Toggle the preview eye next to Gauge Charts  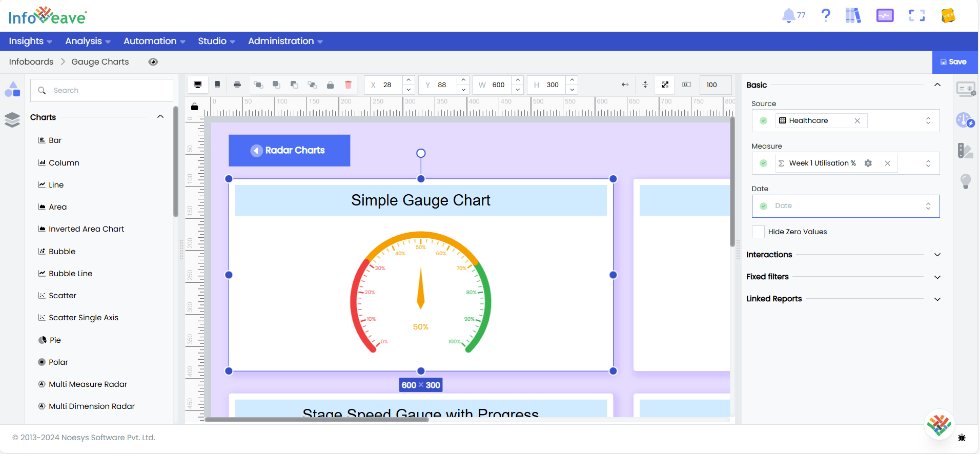coord(153,62)
